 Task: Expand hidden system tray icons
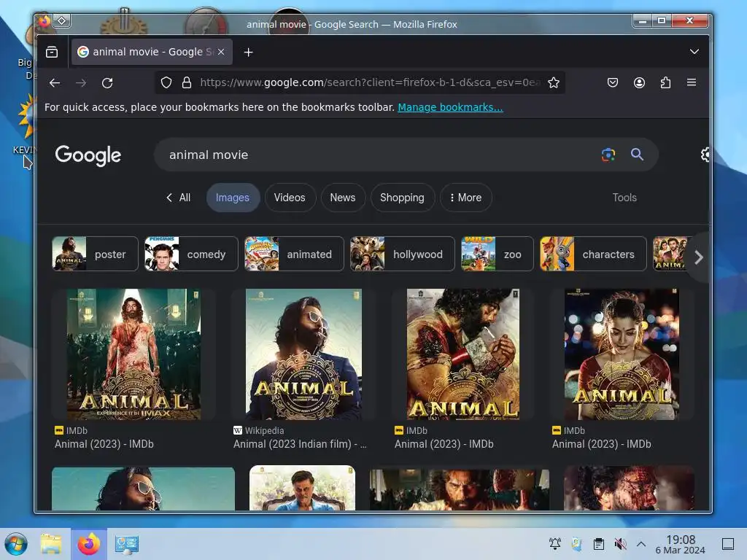pos(641,544)
